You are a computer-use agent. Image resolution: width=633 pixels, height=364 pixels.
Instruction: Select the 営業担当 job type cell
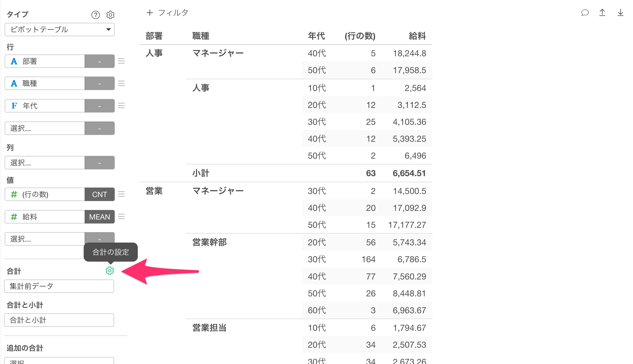[209, 328]
